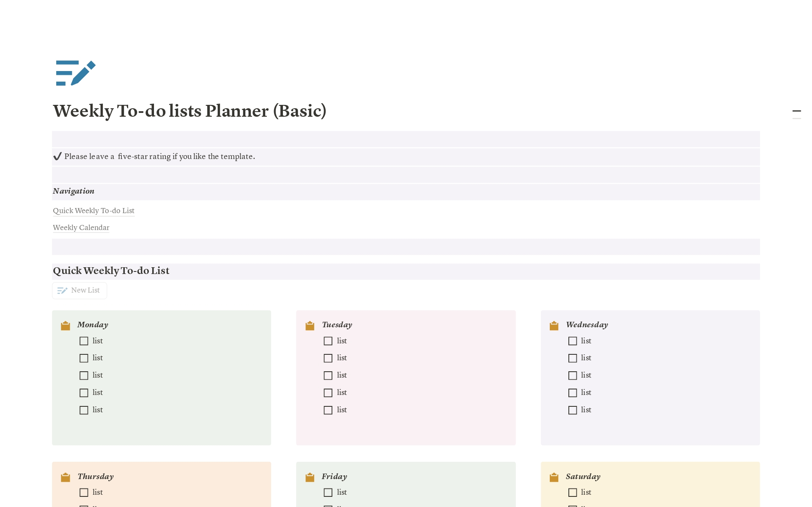
Task: Check the last Wednesday list checkbox
Action: (573, 410)
